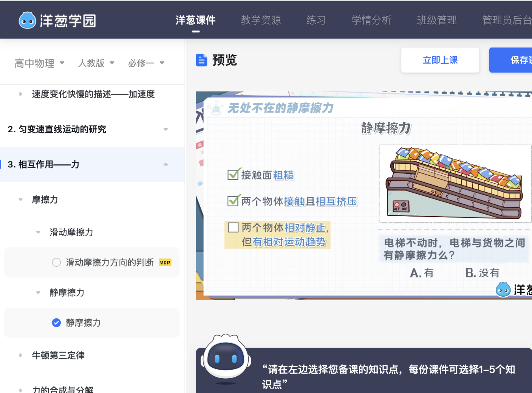The width and height of the screenshot is (532, 393).
Task: Switch to the 教学资源 tab
Action: tap(261, 20)
